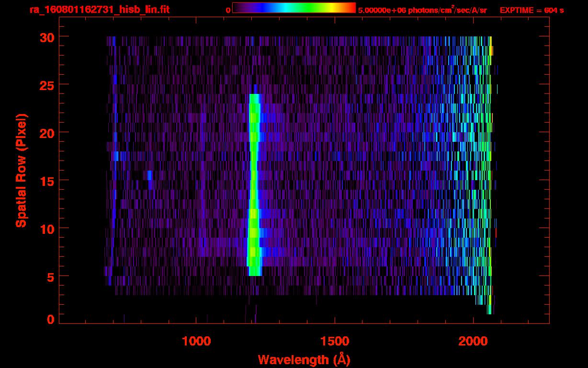The width and height of the screenshot is (588, 368).
Task: Click the colorbar minimum value 0
Action: (229, 10)
